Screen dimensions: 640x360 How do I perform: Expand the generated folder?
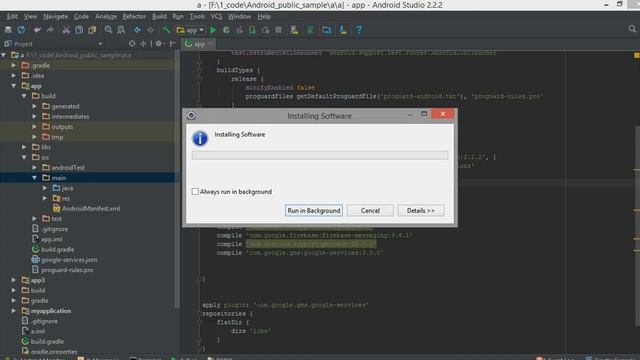tap(34, 106)
